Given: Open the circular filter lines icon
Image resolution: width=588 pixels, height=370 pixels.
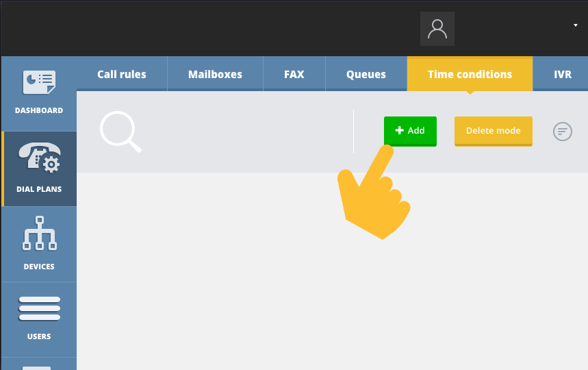Looking at the screenshot, I should [562, 131].
